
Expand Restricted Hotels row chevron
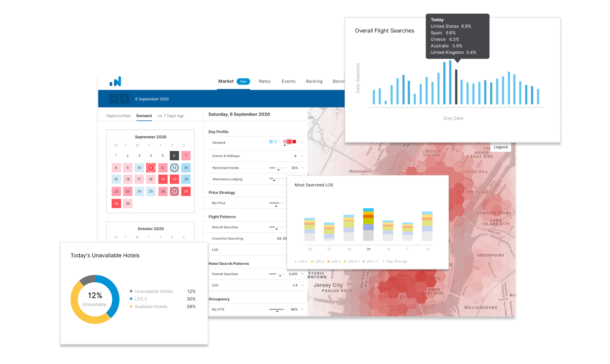[x=302, y=168]
